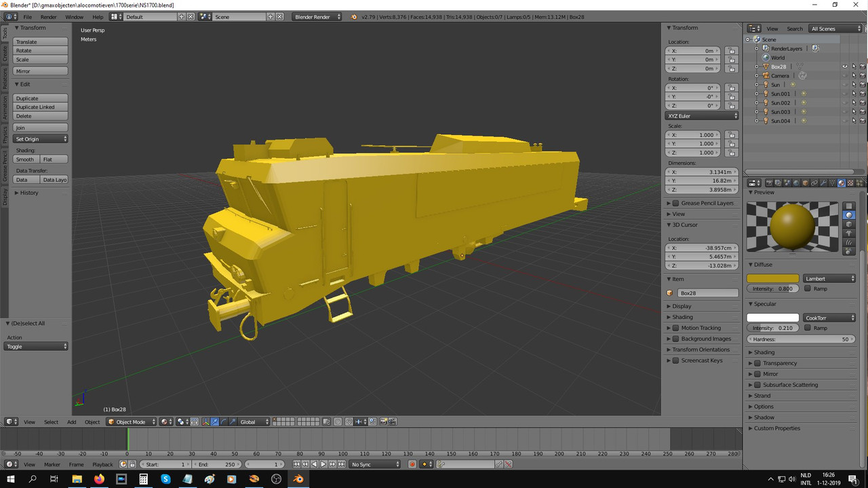Open the mesh Data triangle properties icon
Image resolution: width=868 pixels, height=488 pixels.
tap(832, 183)
